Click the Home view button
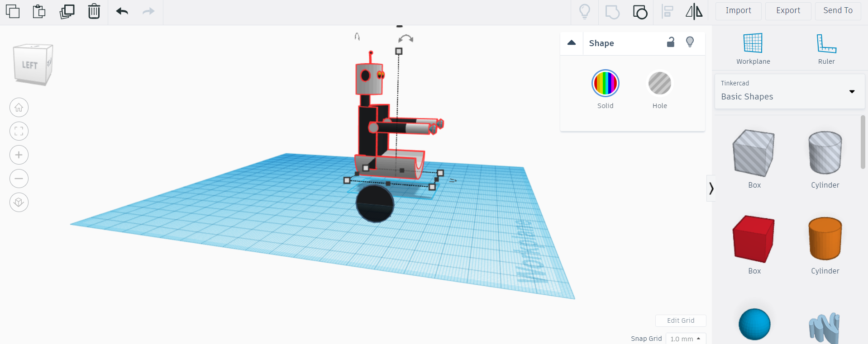 pos(19,108)
